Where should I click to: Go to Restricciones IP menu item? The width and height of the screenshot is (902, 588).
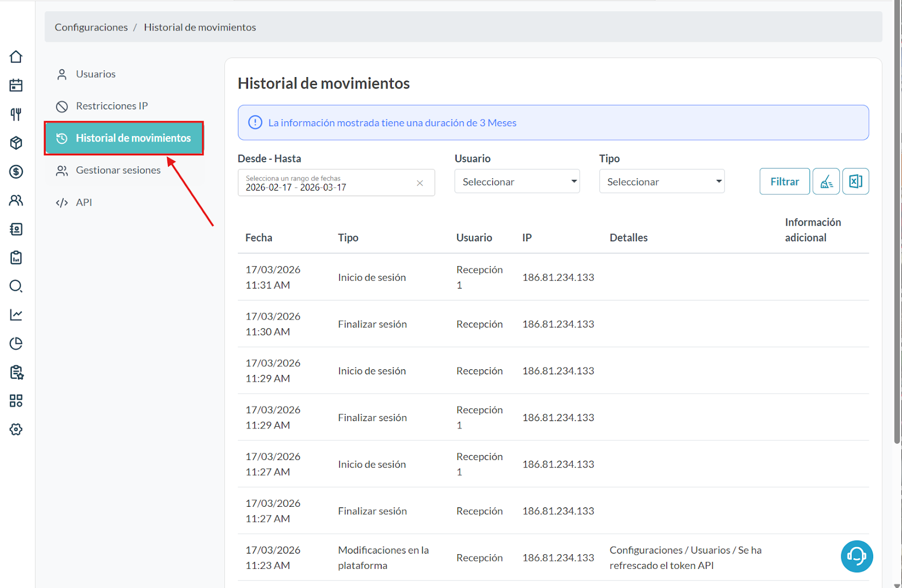[x=112, y=106]
